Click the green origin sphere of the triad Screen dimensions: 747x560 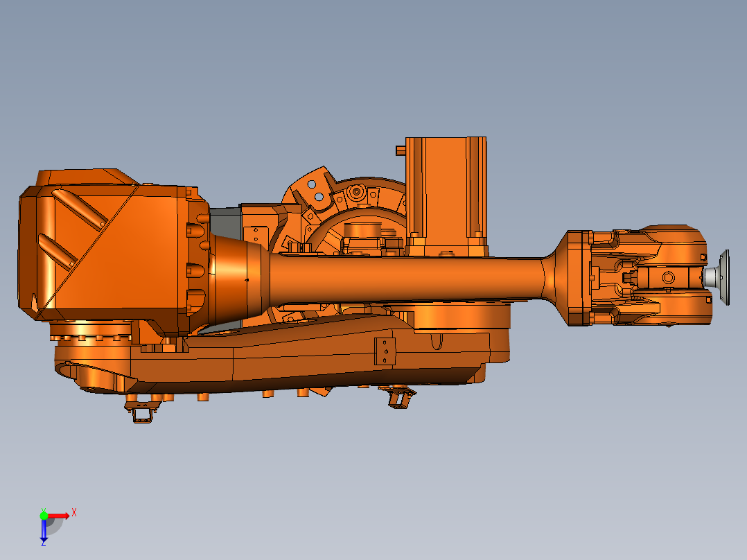click(x=44, y=516)
